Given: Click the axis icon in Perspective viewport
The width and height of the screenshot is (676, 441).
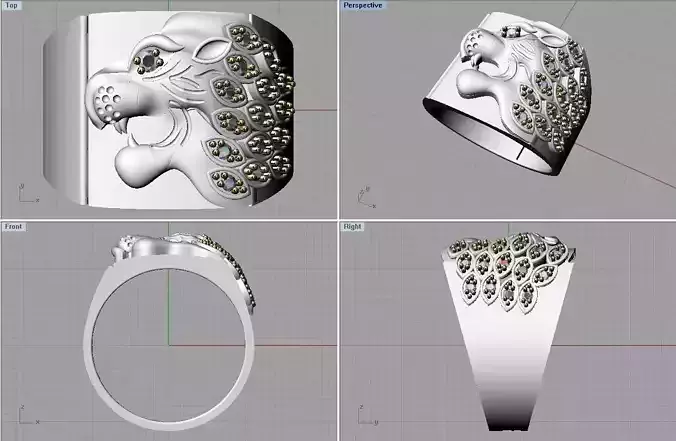Looking at the screenshot, I should [366, 197].
